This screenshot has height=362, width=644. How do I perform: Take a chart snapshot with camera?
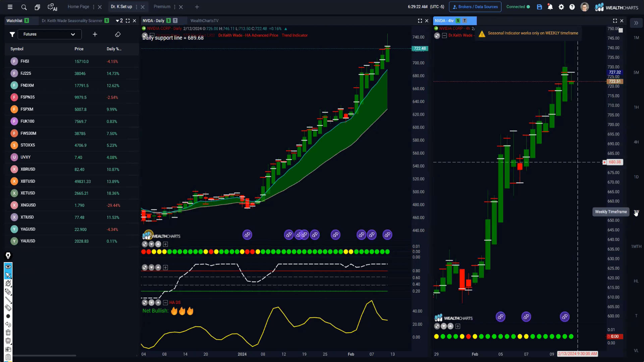[x=8, y=349]
